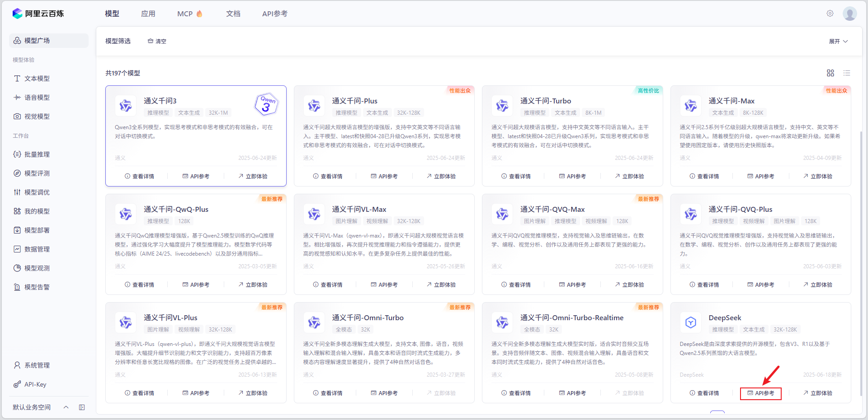Click 立即体验 for 通义千问3

(252, 176)
